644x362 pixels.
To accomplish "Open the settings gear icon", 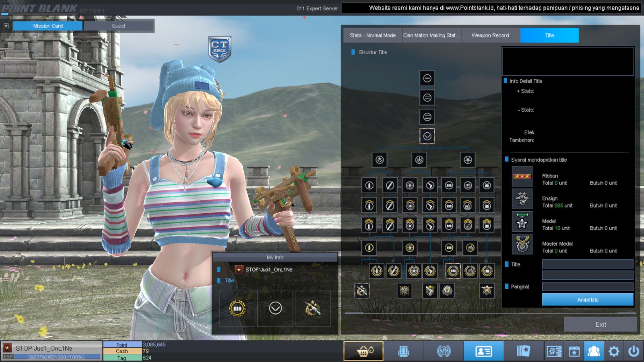I will (x=614, y=351).
